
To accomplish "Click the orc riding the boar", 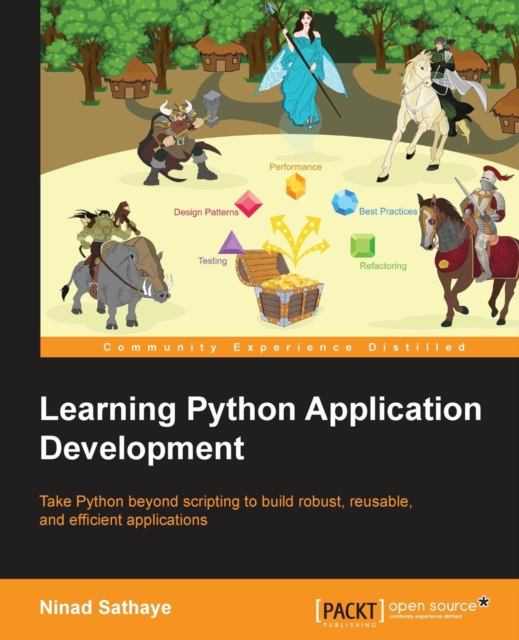I will click(116, 265).
